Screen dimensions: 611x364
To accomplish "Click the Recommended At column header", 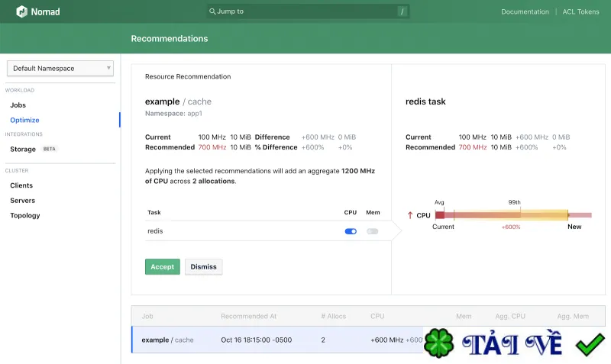I will click(249, 316).
